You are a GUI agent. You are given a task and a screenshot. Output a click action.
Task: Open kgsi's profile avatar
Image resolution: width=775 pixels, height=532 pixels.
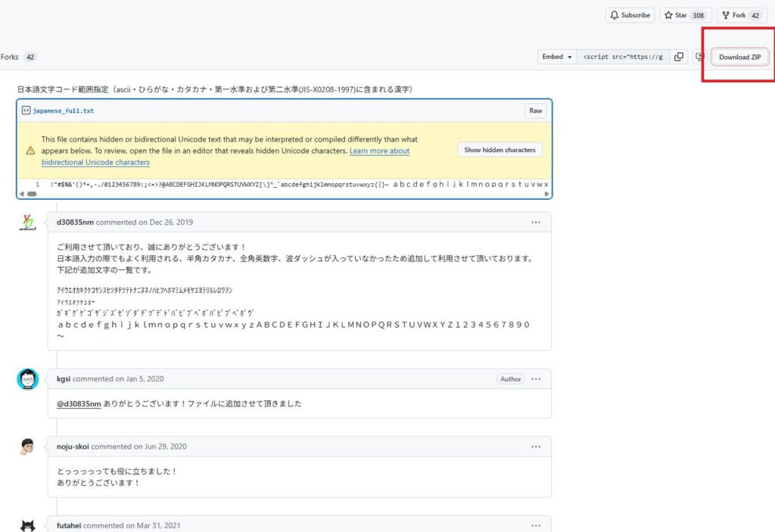pyautogui.click(x=28, y=379)
